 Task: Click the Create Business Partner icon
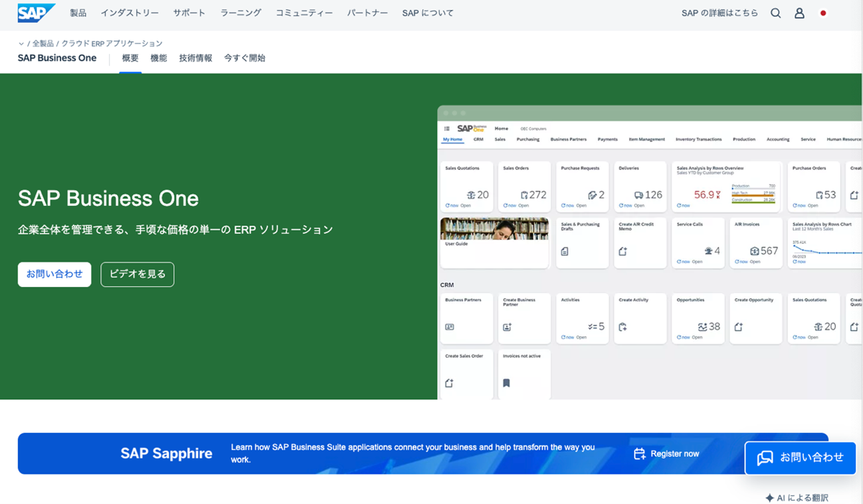click(x=507, y=327)
